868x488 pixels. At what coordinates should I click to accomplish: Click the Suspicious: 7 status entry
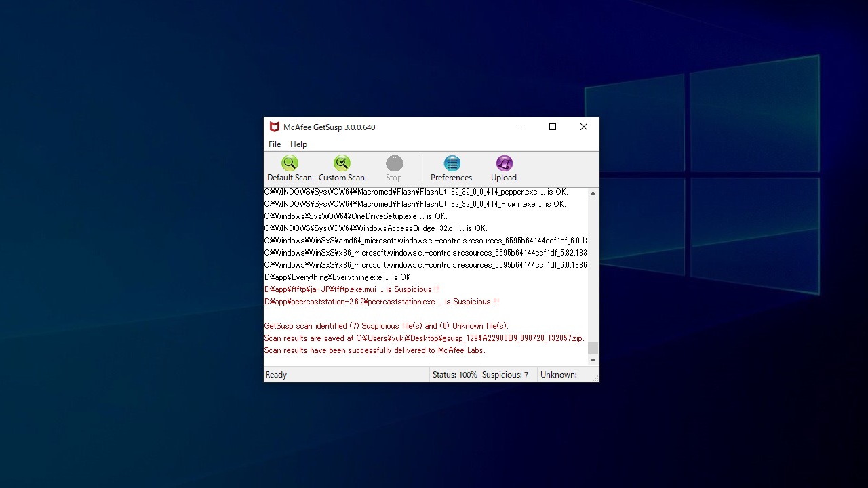(505, 375)
